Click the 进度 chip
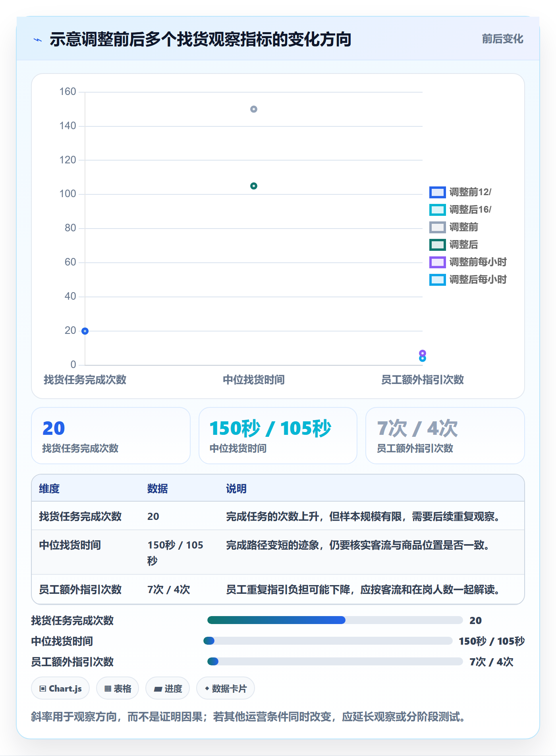Viewport: 556px width, 756px height. [x=168, y=688]
